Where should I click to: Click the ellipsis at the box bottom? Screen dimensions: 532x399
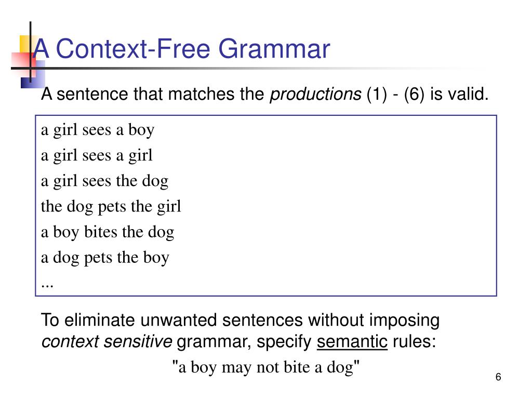pos(47,286)
